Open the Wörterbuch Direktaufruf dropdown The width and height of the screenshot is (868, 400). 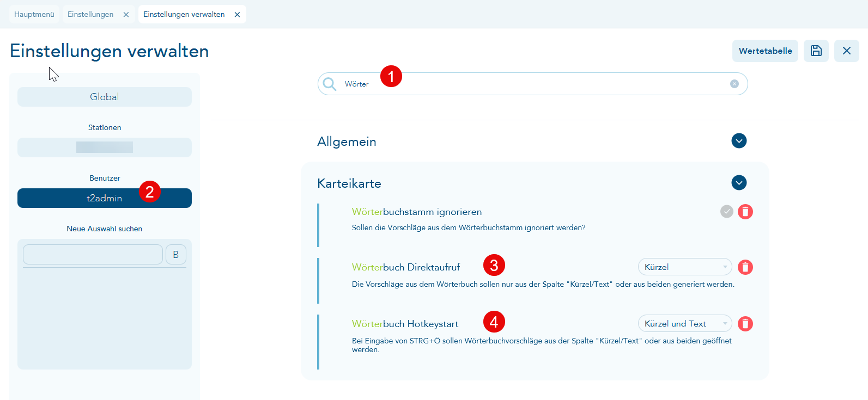pos(685,267)
